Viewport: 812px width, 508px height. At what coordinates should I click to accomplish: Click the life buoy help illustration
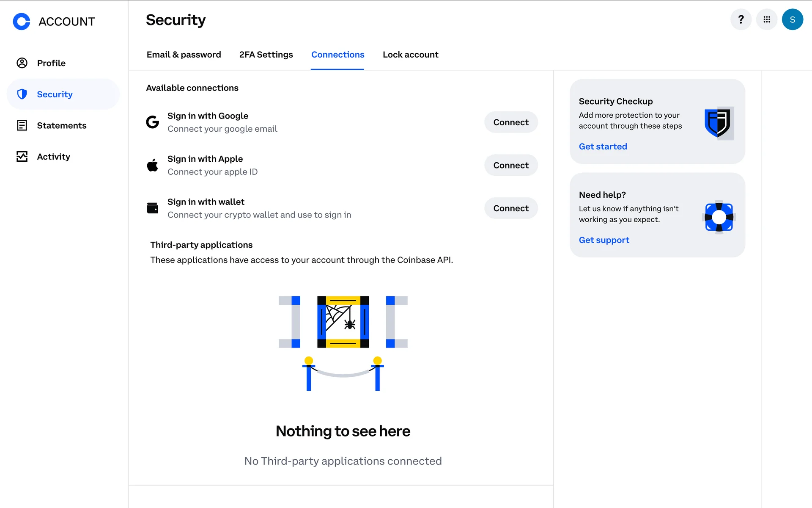click(x=719, y=217)
